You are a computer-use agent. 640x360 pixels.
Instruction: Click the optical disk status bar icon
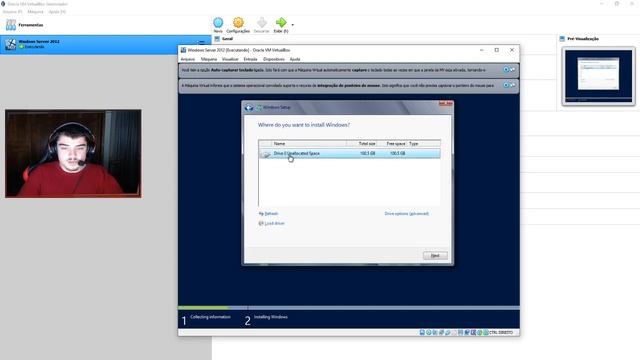[x=429, y=333]
